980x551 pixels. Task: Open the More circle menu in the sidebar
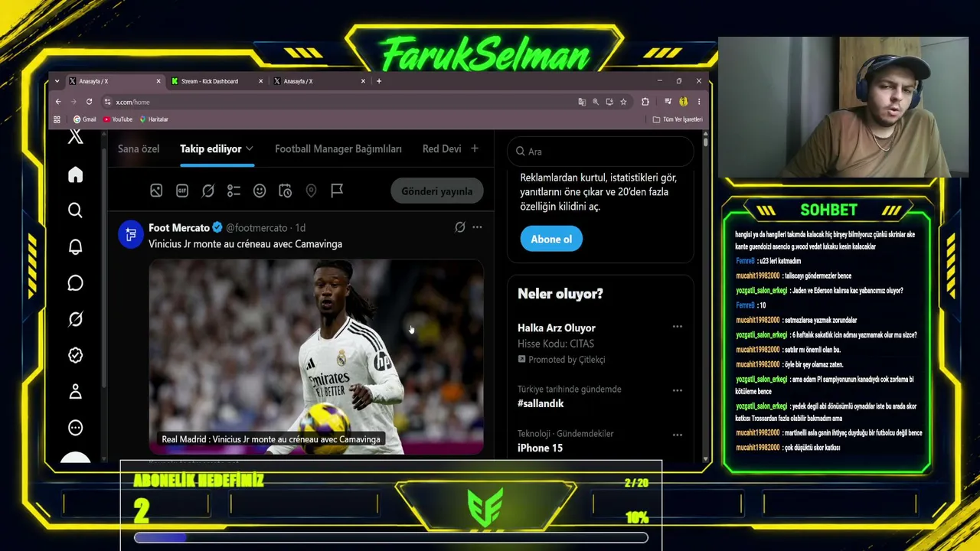[x=75, y=428]
